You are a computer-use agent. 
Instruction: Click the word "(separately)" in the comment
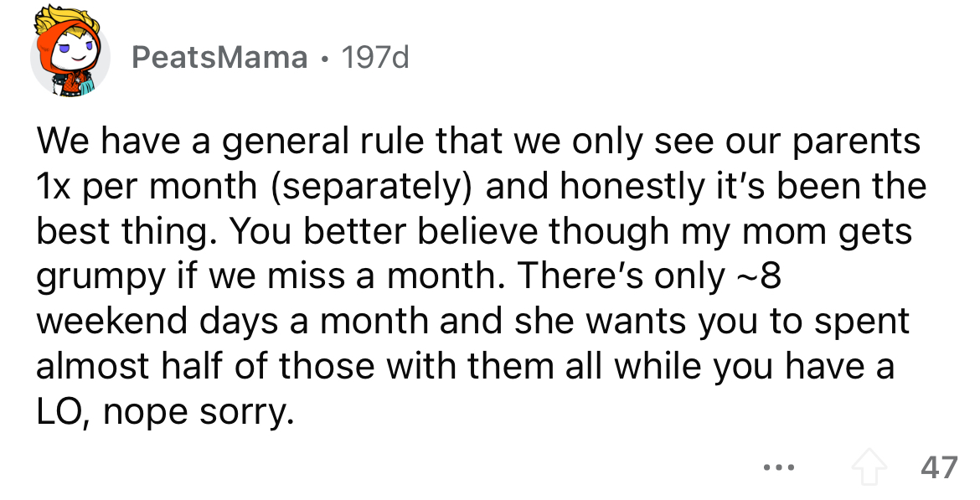click(366, 185)
